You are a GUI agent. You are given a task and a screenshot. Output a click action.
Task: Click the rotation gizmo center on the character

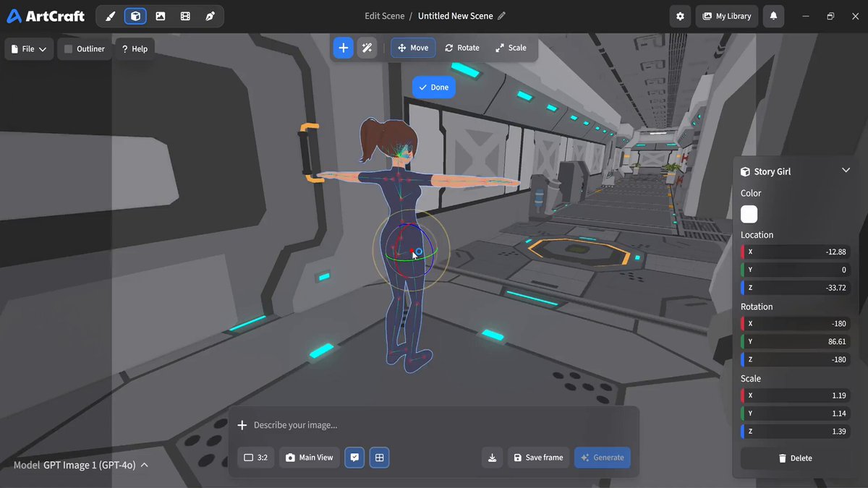[411, 250]
